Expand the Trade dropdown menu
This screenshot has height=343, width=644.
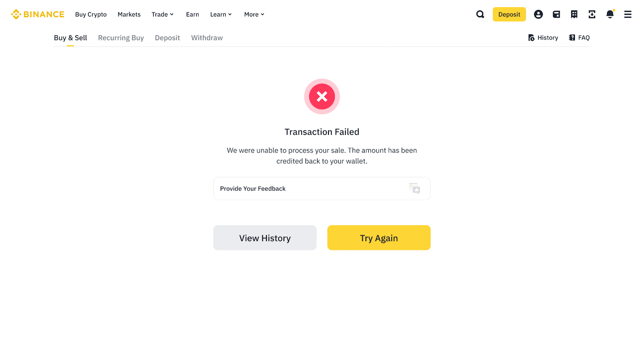(163, 14)
